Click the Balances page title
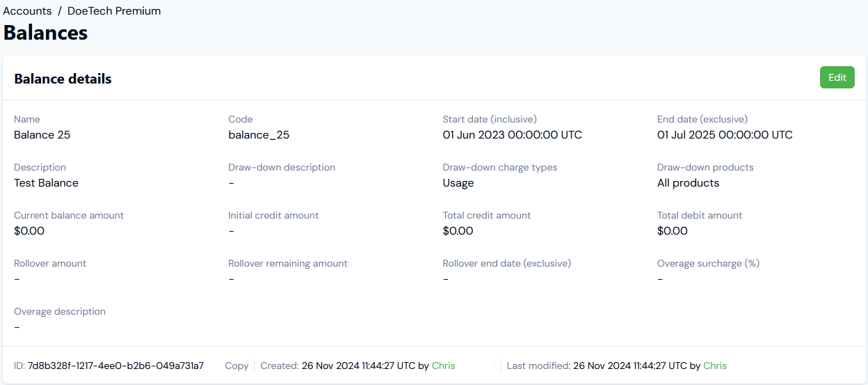Image resolution: width=868 pixels, height=385 pixels. [x=45, y=33]
